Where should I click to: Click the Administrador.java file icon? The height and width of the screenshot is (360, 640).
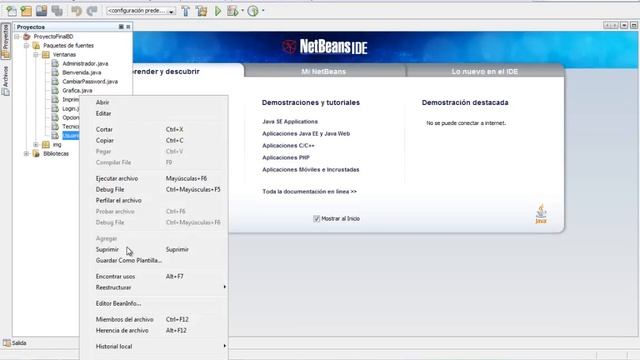(x=55, y=63)
